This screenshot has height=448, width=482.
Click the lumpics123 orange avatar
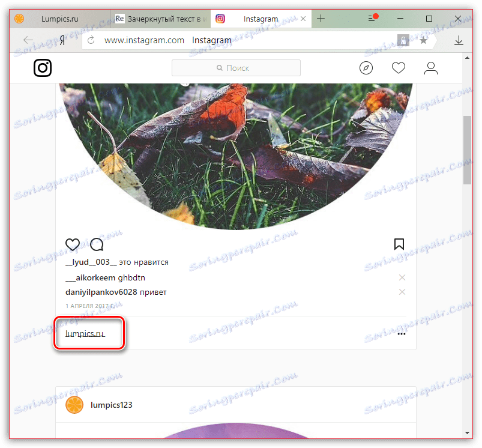tap(74, 405)
